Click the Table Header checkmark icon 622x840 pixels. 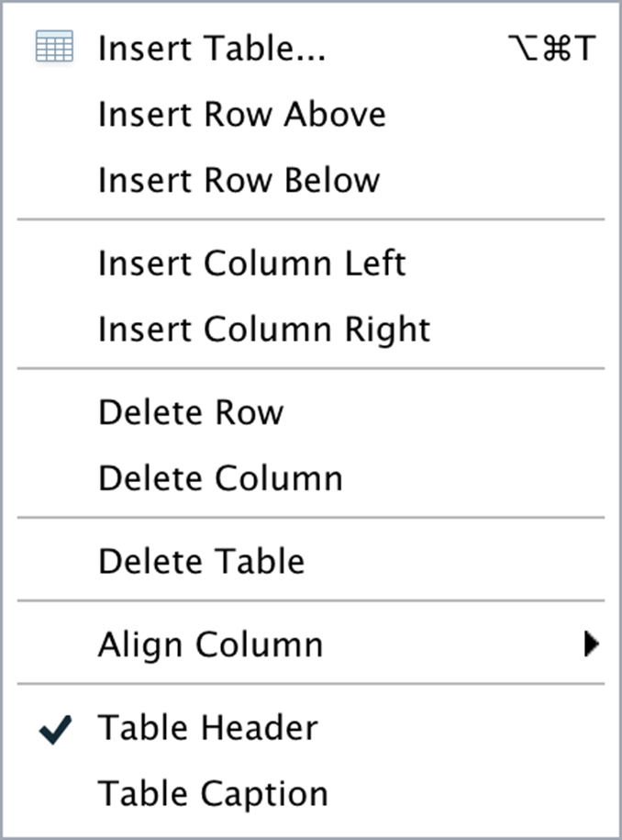[x=55, y=731]
